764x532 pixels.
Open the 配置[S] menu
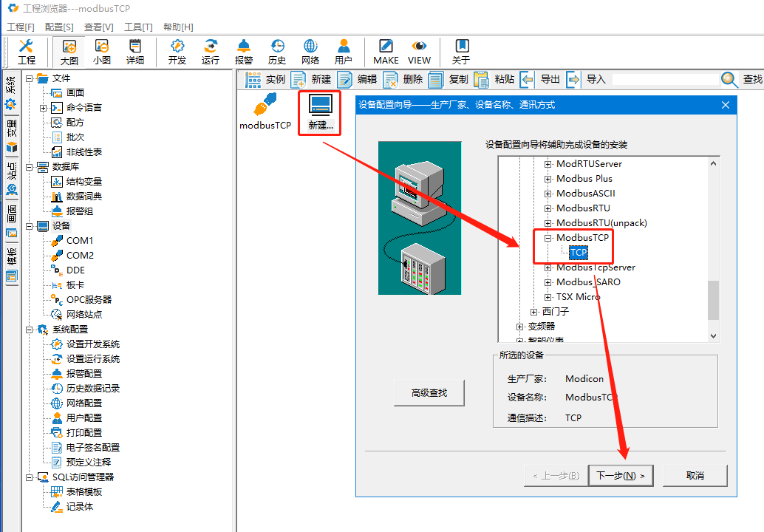coord(59,27)
